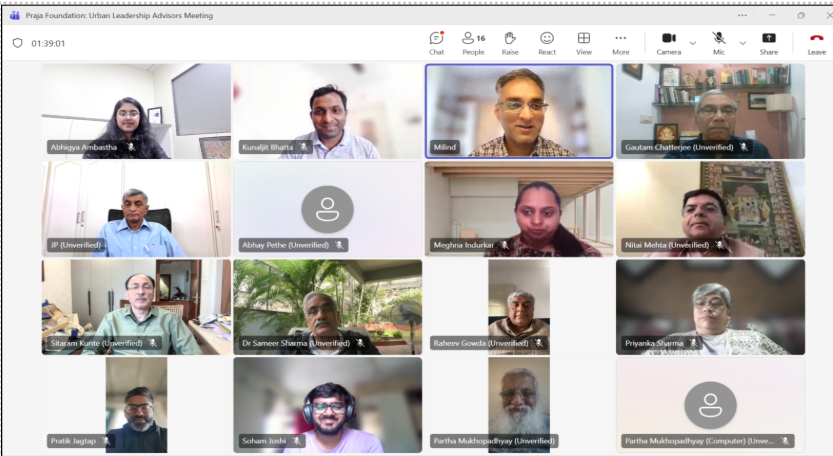Open the More actions menu

pyautogui.click(x=621, y=42)
